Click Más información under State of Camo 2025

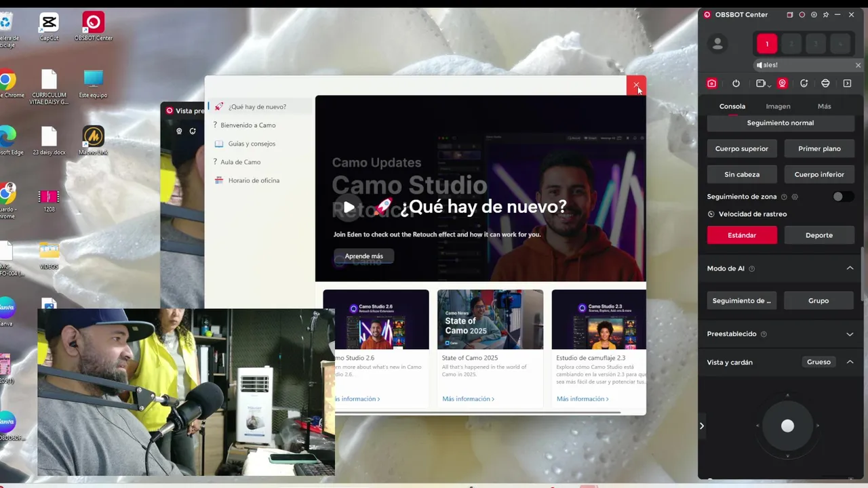tap(468, 399)
